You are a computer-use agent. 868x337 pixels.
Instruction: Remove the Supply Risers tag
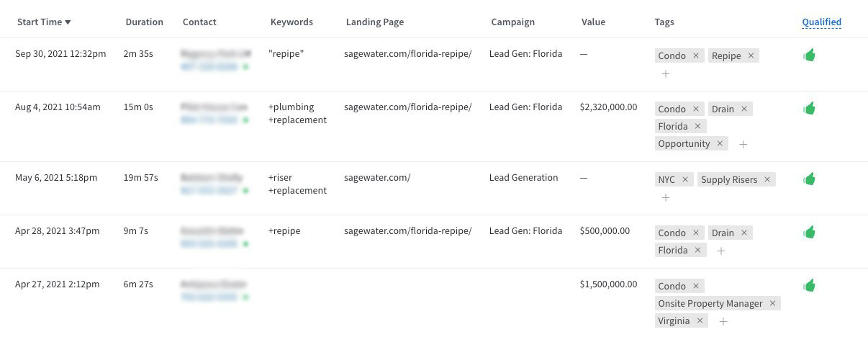[767, 179]
